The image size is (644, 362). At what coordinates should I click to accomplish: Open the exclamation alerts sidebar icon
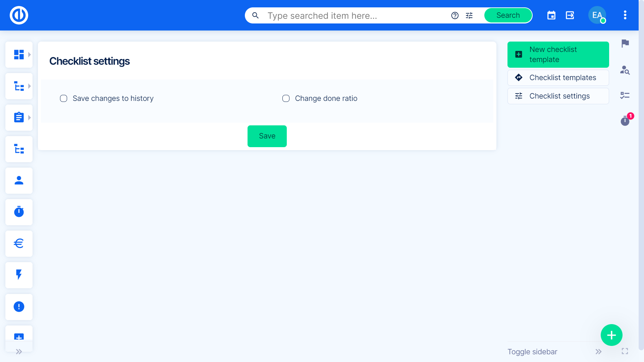click(19, 307)
